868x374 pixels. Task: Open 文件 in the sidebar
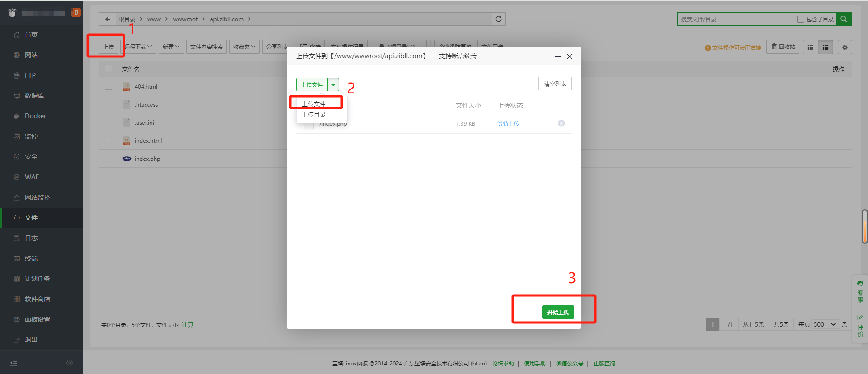click(31, 218)
